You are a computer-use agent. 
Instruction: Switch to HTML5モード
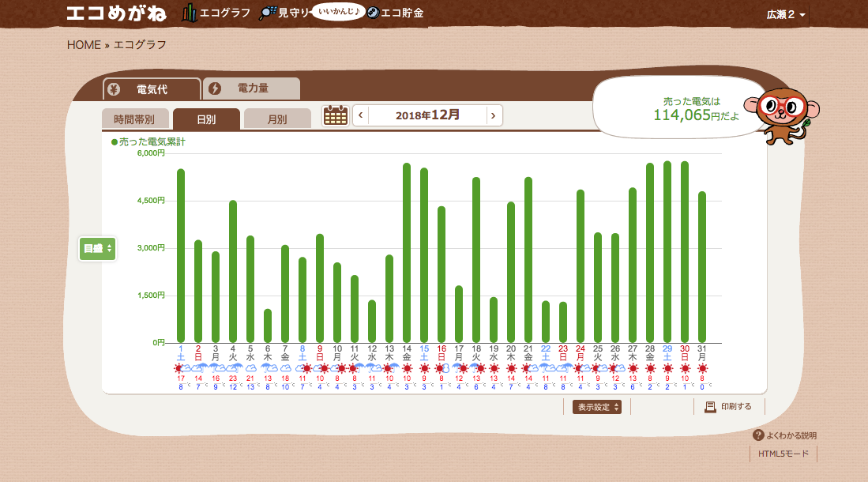click(x=783, y=454)
